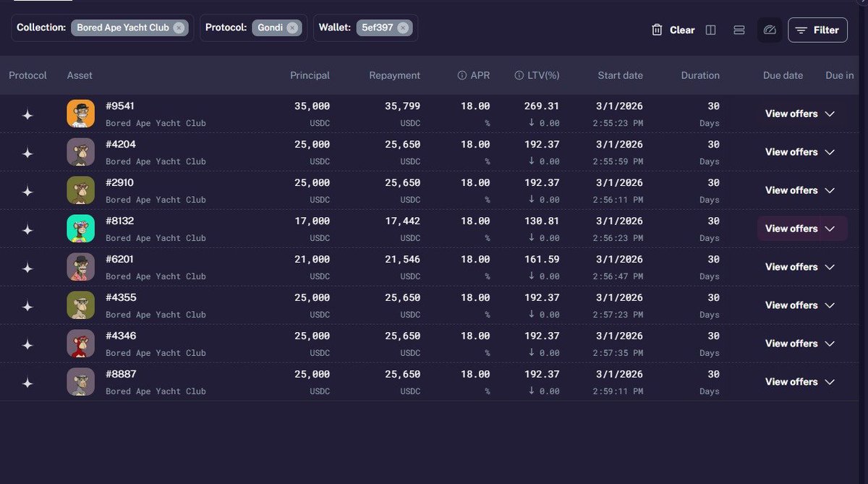Open the ape #6201 thumbnail

click(x=81, y=267)
